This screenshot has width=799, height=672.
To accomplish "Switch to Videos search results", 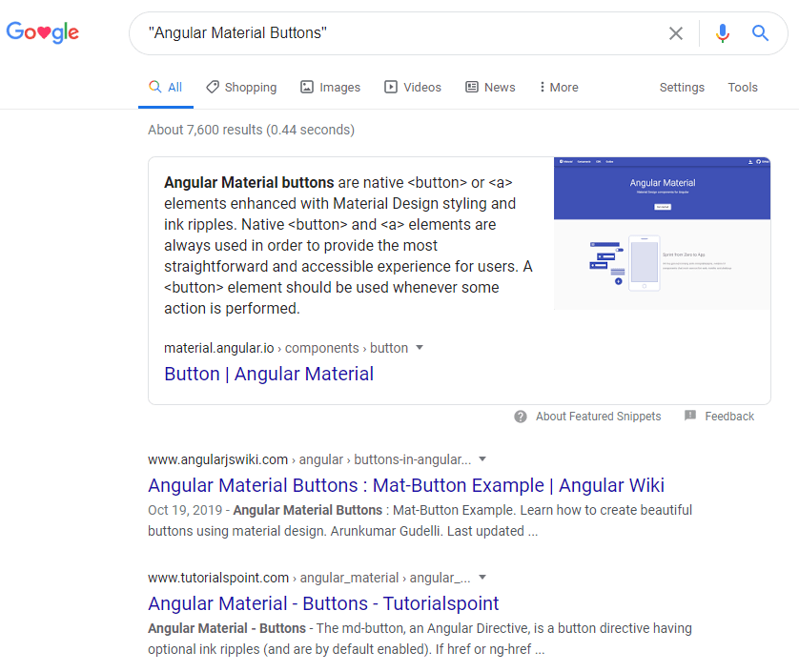I will click(x=412, y=87).
